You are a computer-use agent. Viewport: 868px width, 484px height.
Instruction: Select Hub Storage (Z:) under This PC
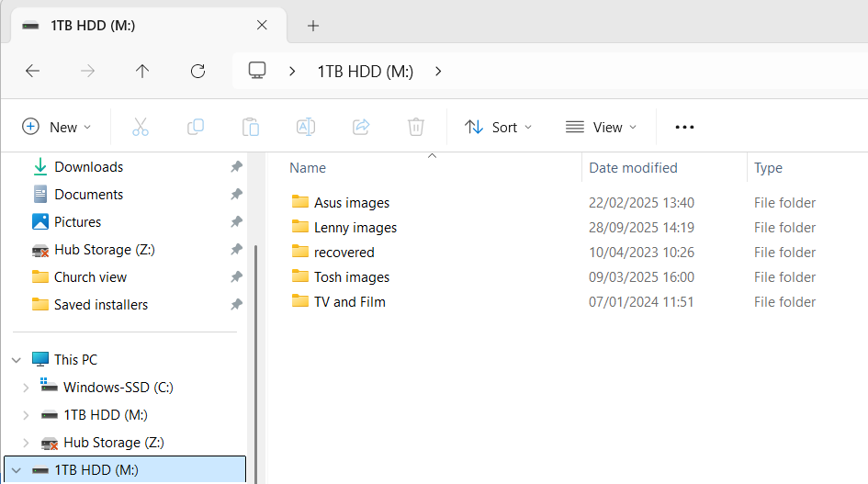pos(114,443)
